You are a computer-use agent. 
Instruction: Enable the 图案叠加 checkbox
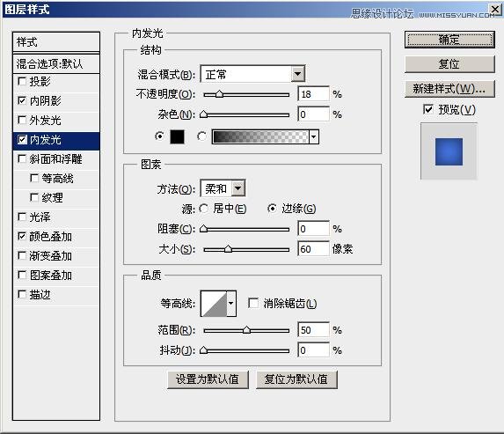coord(22,276)
